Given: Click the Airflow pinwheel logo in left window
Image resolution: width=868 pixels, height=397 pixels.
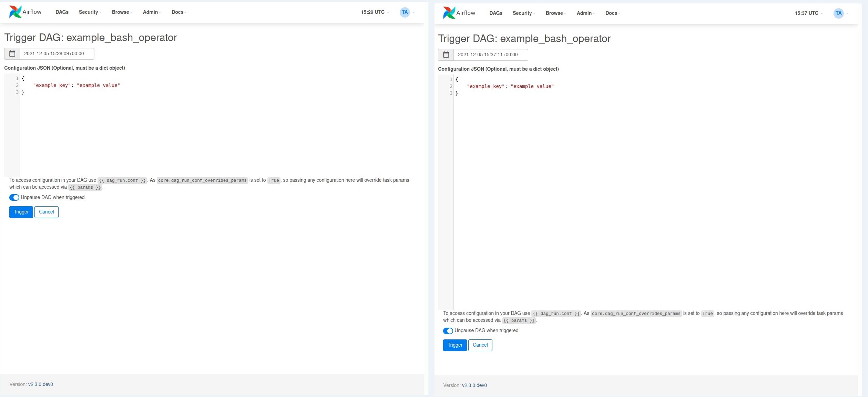Looking at the screenshot, I should [x=15, y=12].
